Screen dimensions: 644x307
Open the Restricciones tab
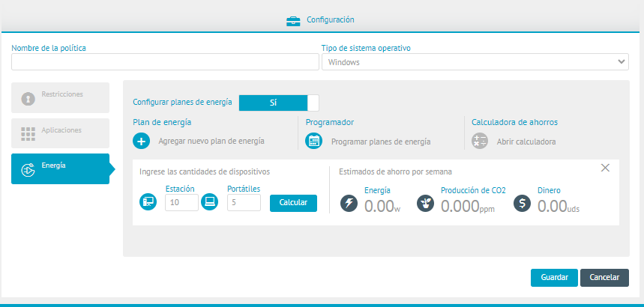coord(61,97)
